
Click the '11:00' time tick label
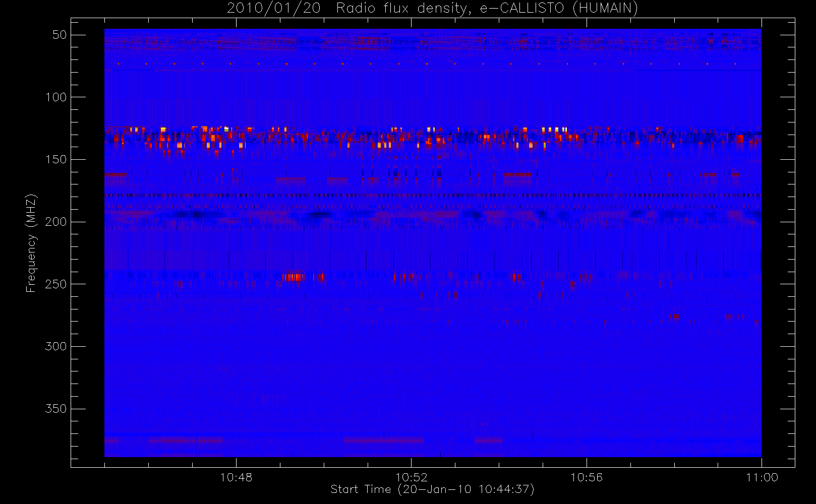click(762, 477)
